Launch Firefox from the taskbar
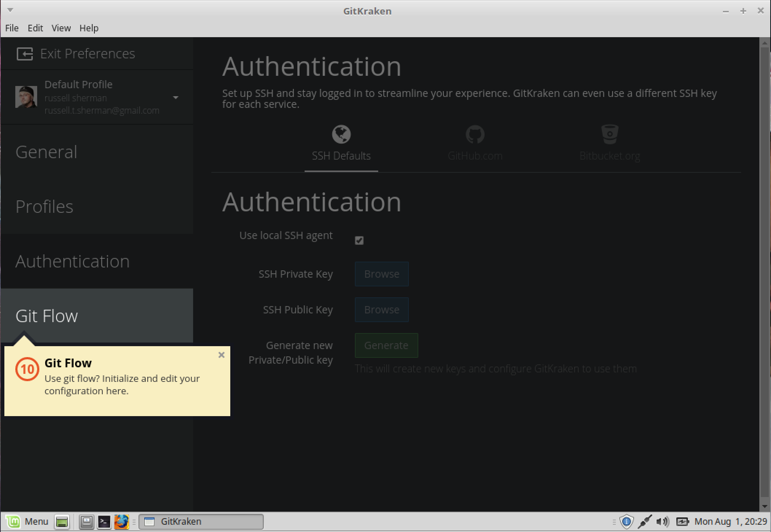Image resolution: width=771 pixels, height=532 pixels. 122,522
